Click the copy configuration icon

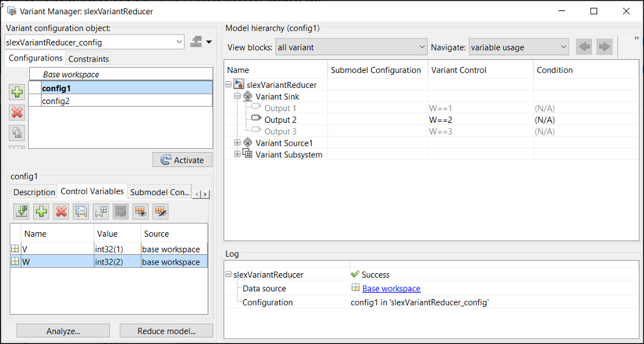click(x=17, y=132)
